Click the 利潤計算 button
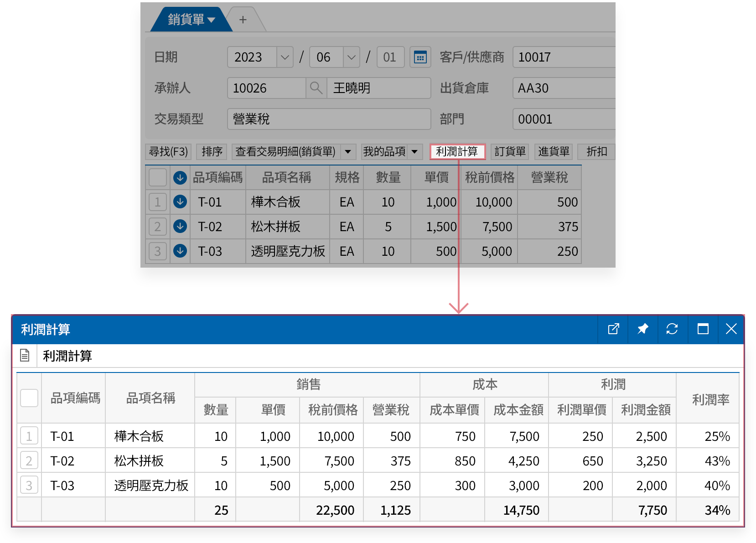The width and height of the screenshot is (756, 543). click(457, 151)
